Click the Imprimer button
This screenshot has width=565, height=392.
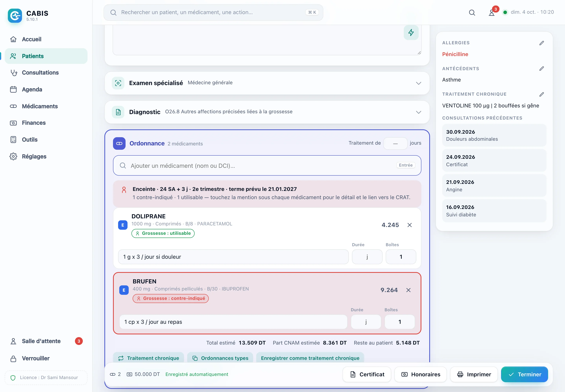[x=474, y=374]
